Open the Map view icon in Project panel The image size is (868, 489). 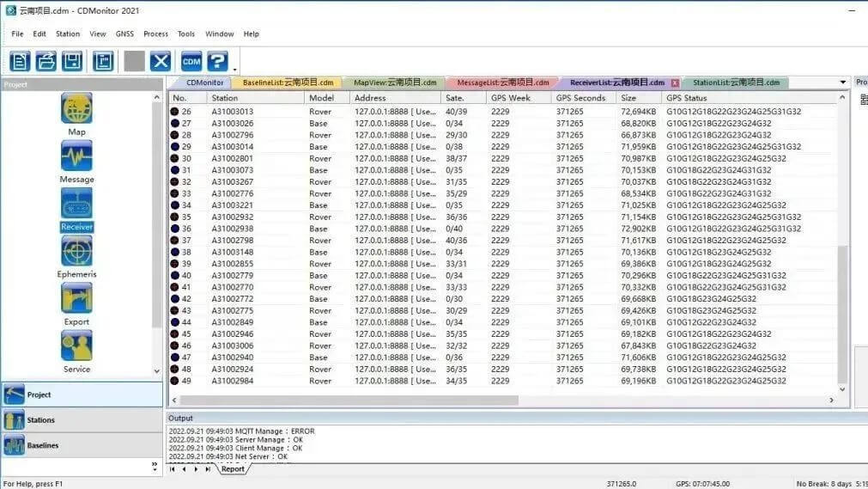click(x=76, y=109)
